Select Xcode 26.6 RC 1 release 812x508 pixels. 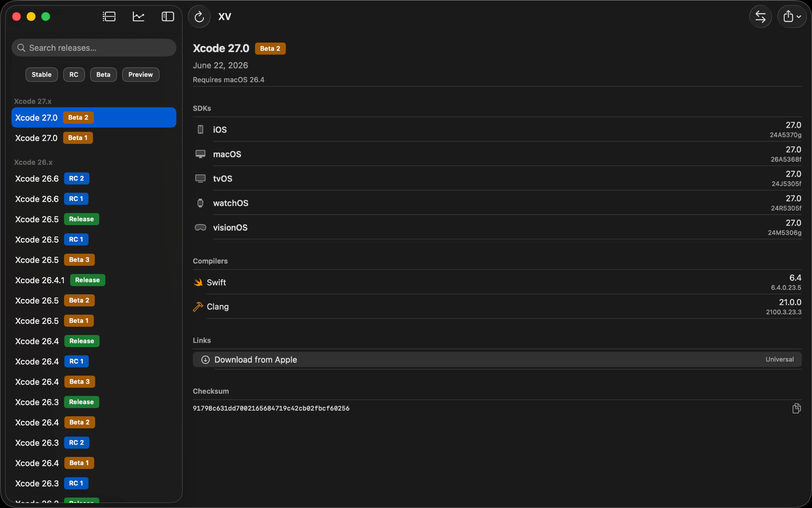94,199
